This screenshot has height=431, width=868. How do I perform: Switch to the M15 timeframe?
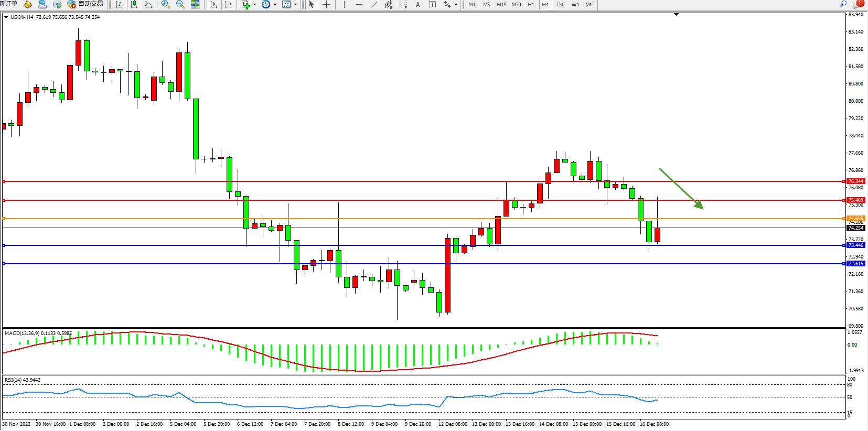[501, 5]
